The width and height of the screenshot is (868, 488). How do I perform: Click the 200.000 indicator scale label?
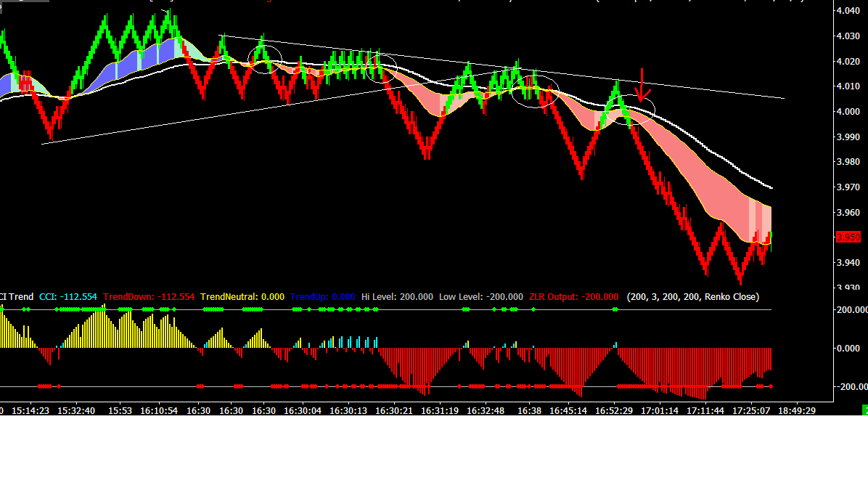851,309
